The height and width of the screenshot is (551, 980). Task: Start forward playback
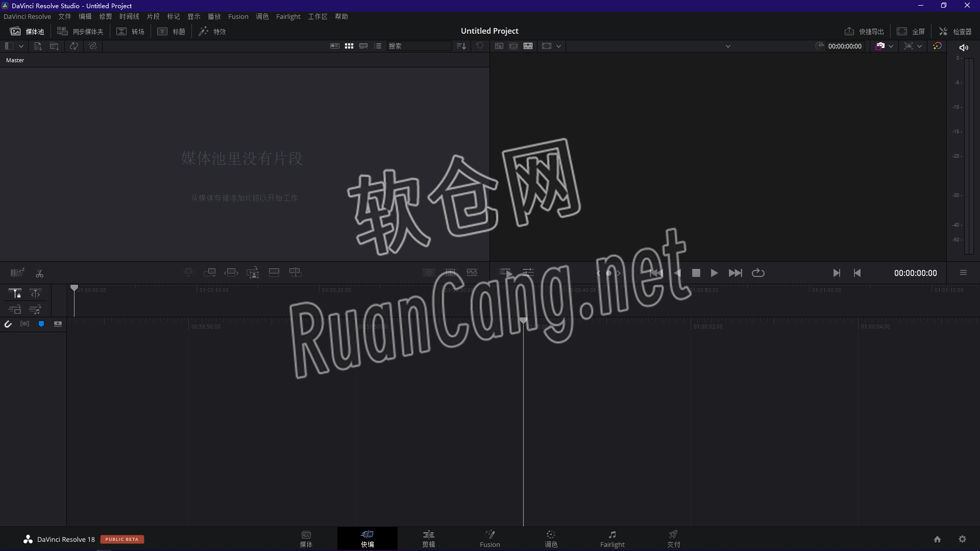click(714, 273)
